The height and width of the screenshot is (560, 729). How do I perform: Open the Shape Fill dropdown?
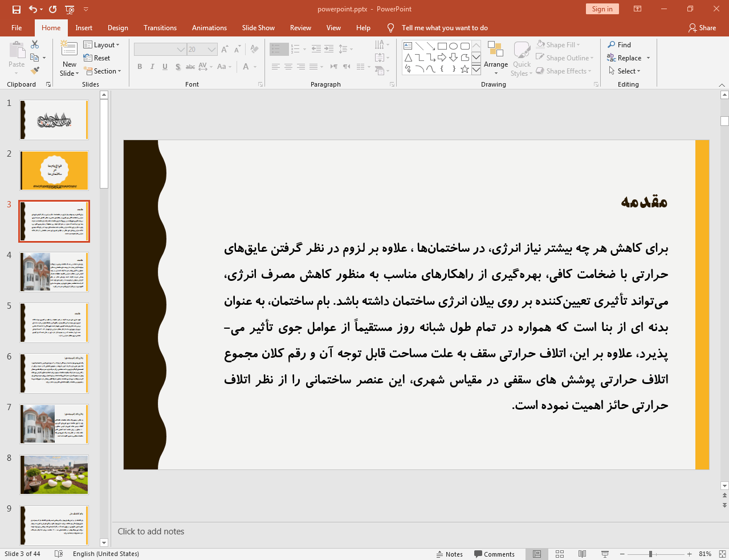pyautogui.click(x=577, y=44)
